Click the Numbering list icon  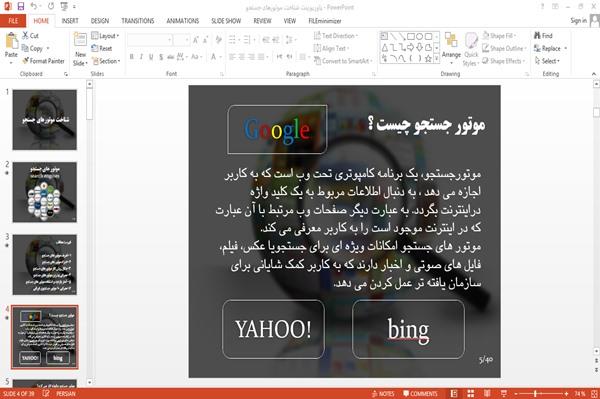[x=246, y=39]
